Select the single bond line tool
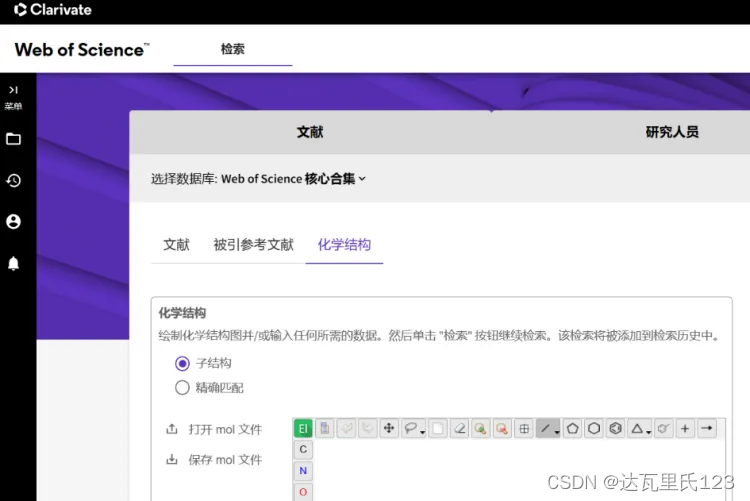750x501 pixels. [x=548, y=428]
